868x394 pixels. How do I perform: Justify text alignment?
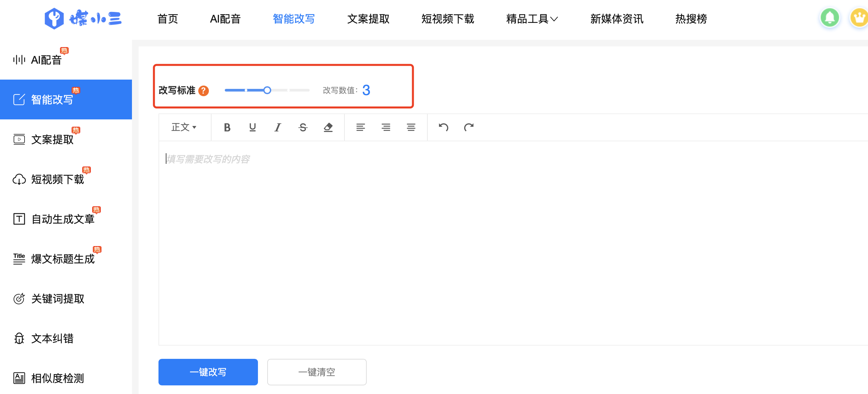(411, 127)
